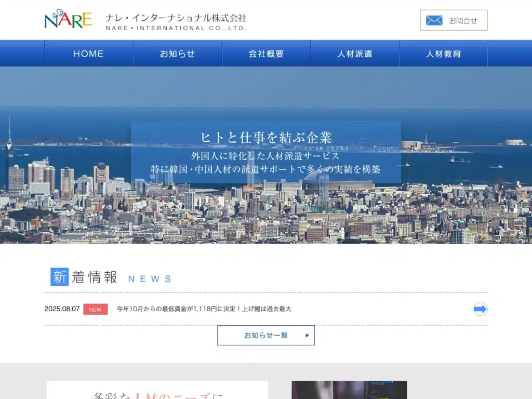Open the 人材派遣 menu item
532x399 pixels.
pos(355,54)
